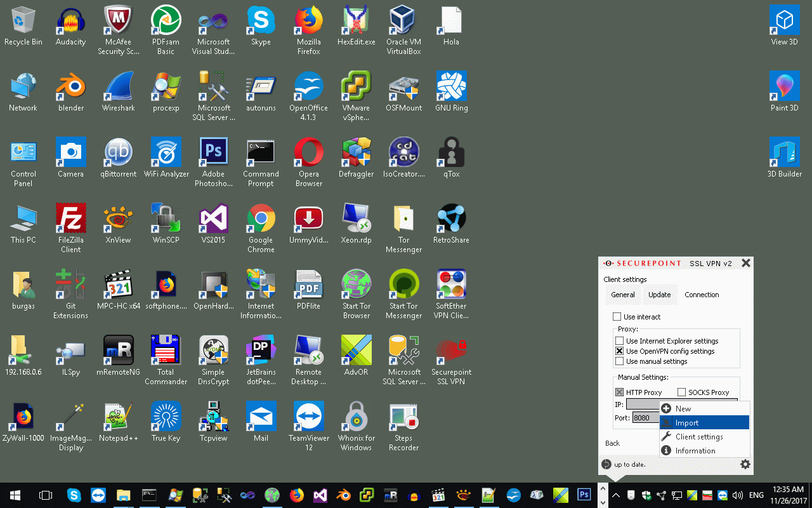The height and width of the screenshot is (508, 812).
Task: Uncheck 'Use OpenVPN config settings'
Action: [x=620, y=351]
